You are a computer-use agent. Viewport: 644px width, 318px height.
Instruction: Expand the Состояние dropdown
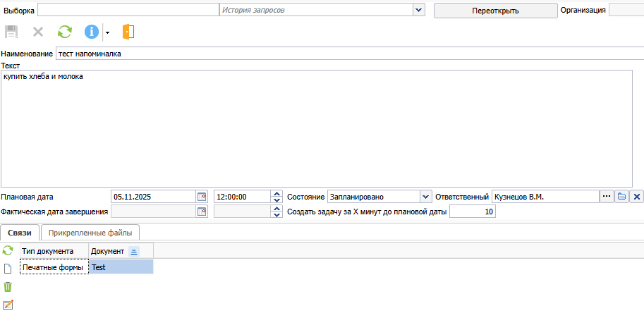425,197
